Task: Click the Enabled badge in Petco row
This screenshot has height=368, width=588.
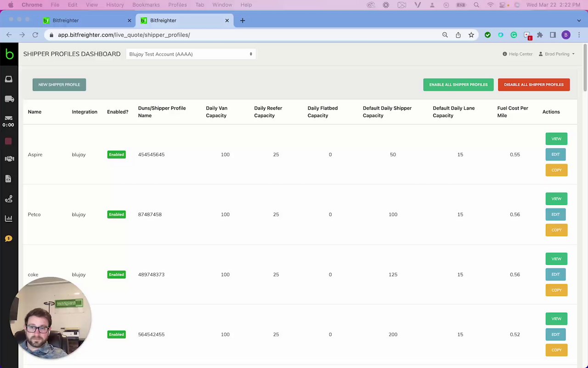Action: click(116, 214)
